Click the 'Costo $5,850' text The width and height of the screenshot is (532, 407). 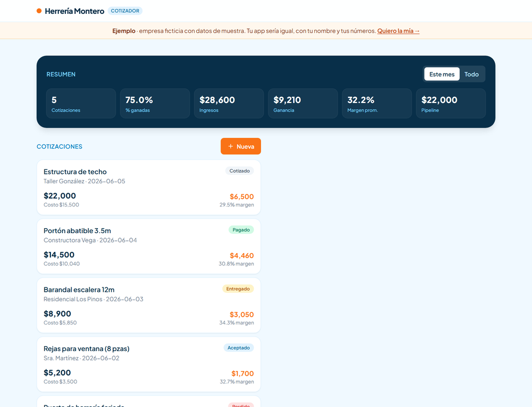60,323
